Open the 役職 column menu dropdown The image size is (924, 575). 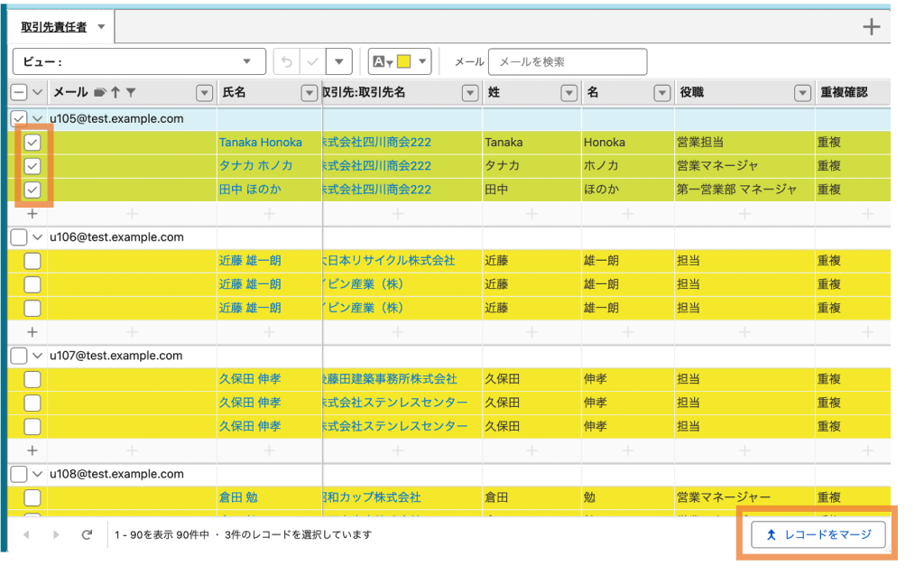pyautogui.click(x=802, y=92)
